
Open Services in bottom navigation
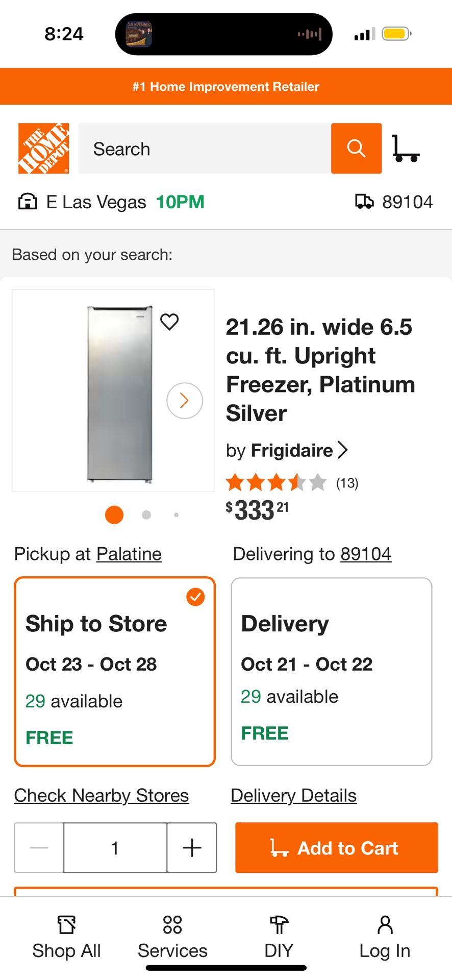[172, 938]
